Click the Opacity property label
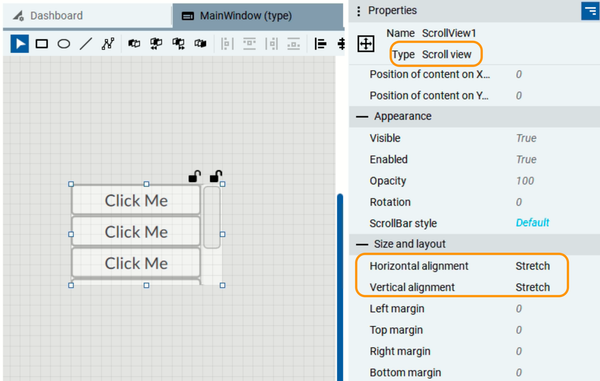The width and height of the screenshot is (600, 381). (x=388, y=181)
